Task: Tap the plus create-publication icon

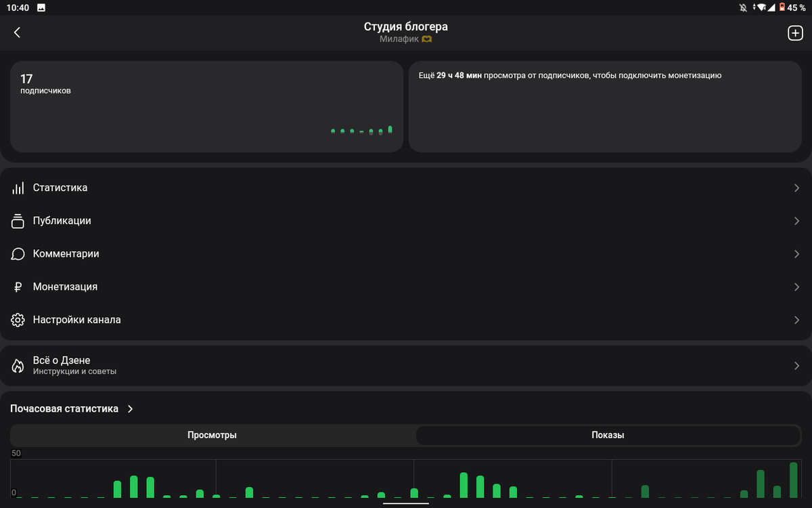Action: [795, 33]
